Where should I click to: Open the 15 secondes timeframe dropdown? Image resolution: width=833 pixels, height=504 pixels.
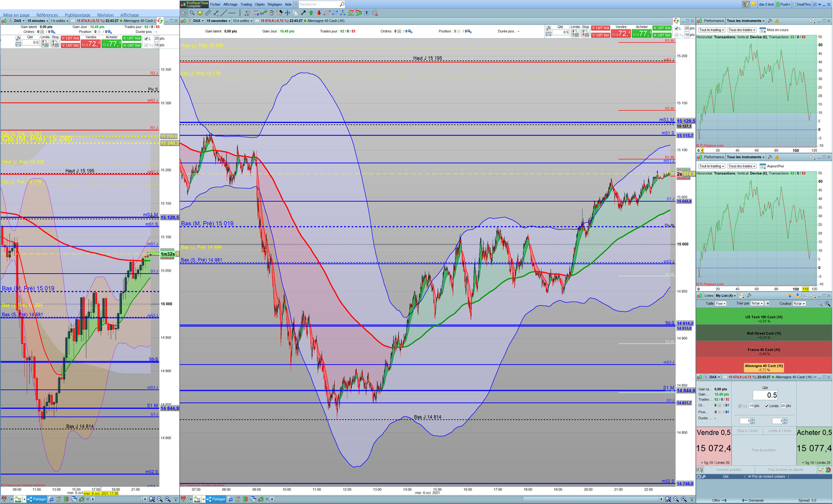(218, 21)
